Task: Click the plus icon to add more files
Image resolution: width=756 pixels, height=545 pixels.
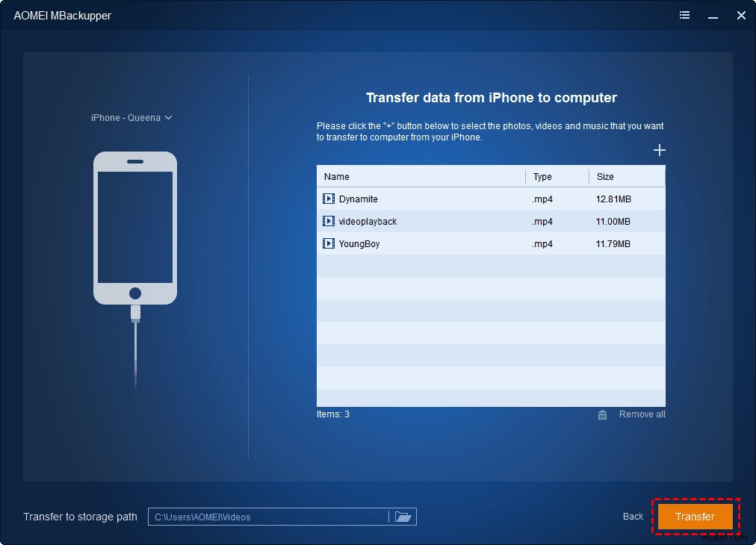Action: [659, 149]
